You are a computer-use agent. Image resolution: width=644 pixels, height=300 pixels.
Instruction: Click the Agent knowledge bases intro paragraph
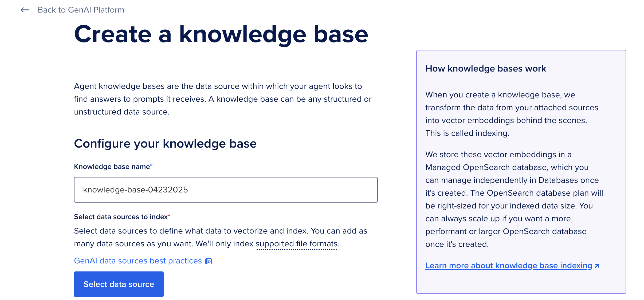click(222, 99)
